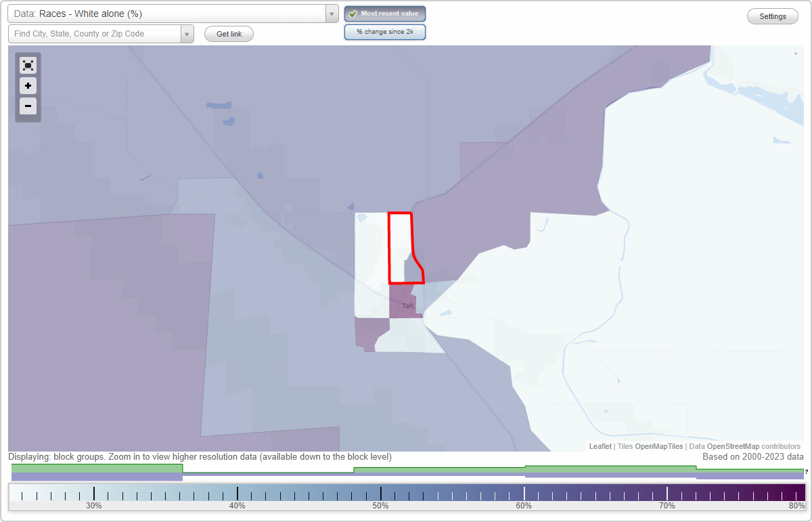Zoom in using the plus button on the map
This screenshot has height=522, width=812.
28,86
